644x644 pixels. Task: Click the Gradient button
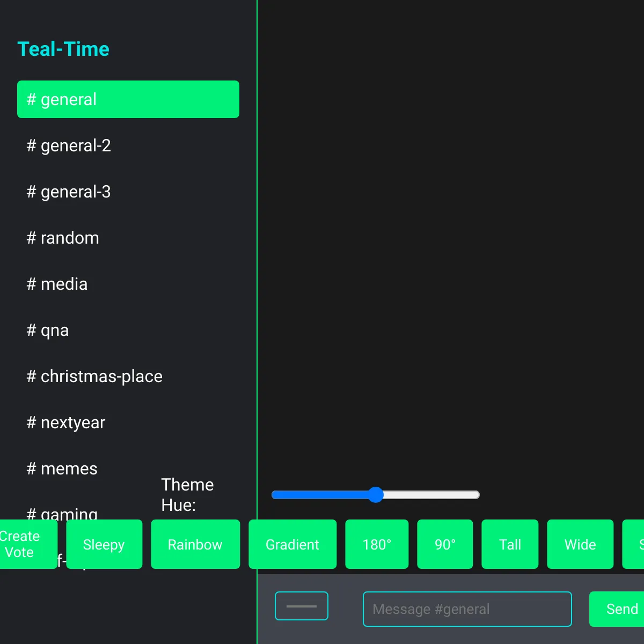(x=292, y=544)
